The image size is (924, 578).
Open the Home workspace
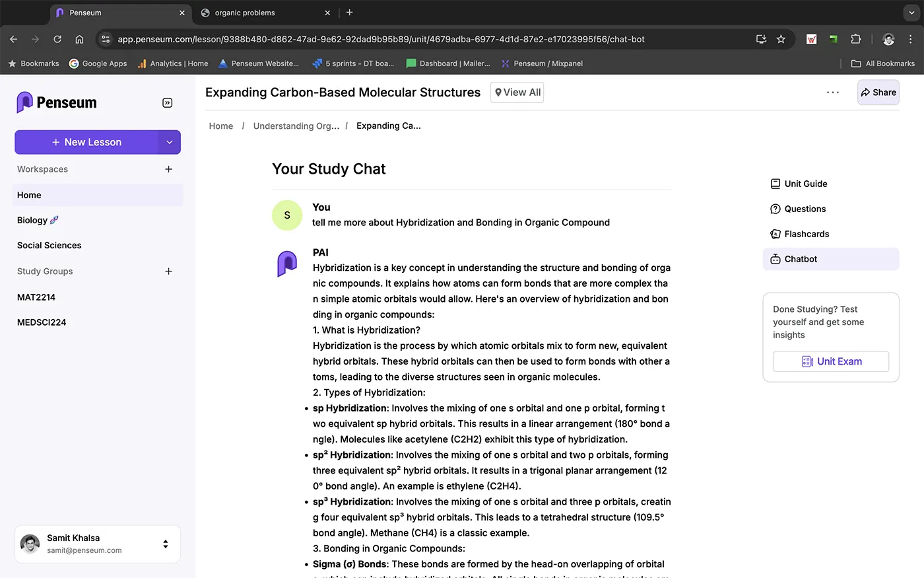[x=98, y=195]
